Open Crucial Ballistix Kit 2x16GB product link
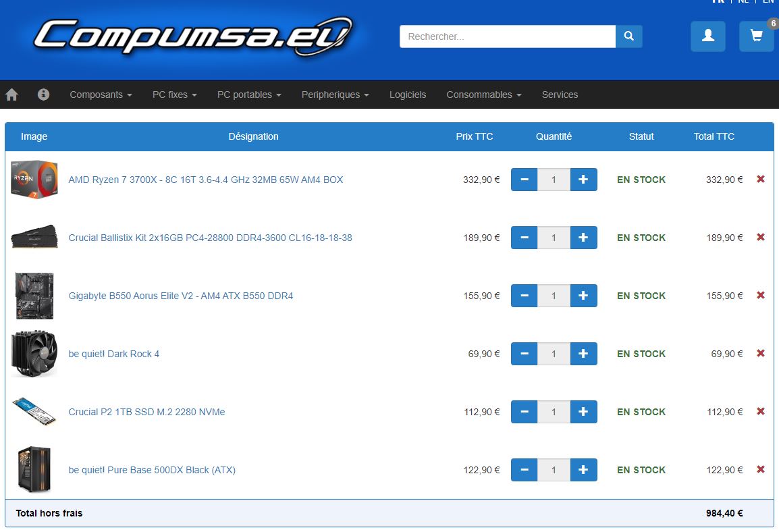The width and height of the screenshot is (779, 532). point(210,238)
